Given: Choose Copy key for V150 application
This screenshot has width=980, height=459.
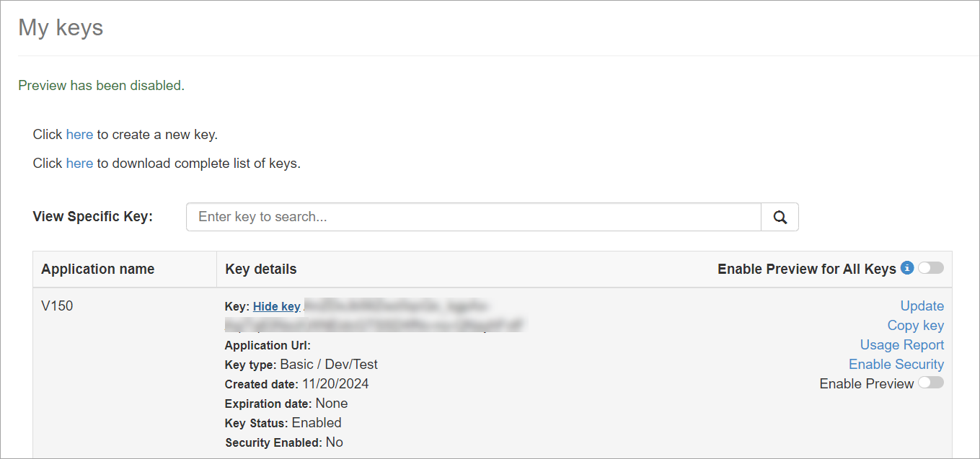Looking at the screenshot, I should (x=915, y=325).
